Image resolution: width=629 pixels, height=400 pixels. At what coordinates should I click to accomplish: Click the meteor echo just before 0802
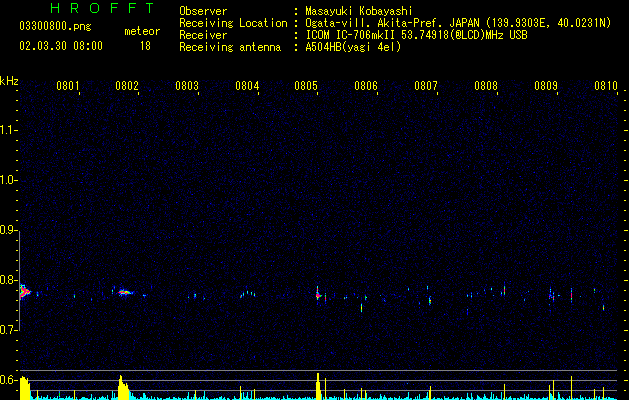pyautogui.click(x=125, y=292)
